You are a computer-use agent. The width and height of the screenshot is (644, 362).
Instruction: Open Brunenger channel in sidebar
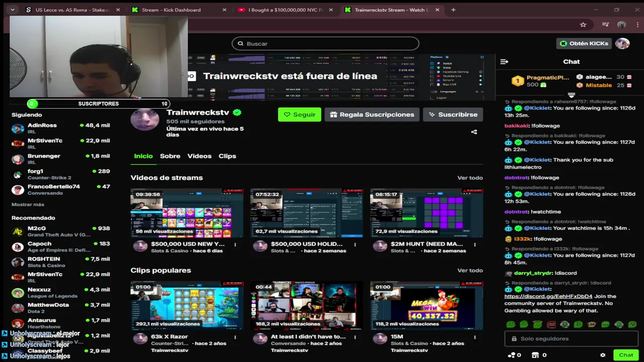coord(61,159)
